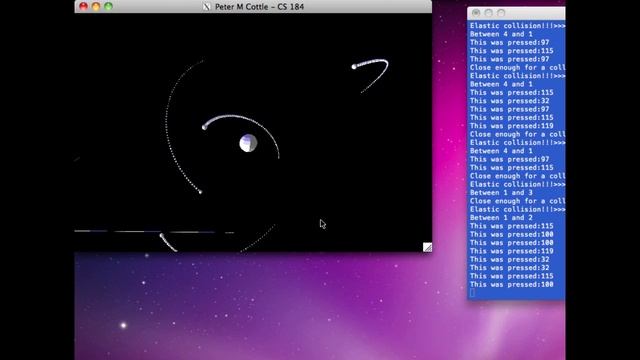Viewport: 640px width, 360px height.
Task: Minimize the CS 184 window with yellow button
Action: [x=96, y=7]
